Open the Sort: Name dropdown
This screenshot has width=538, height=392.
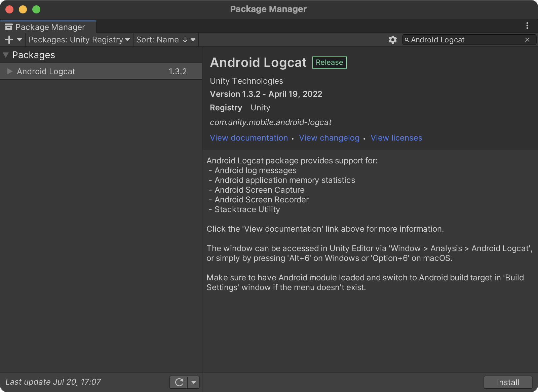click(x=165, y=40)
